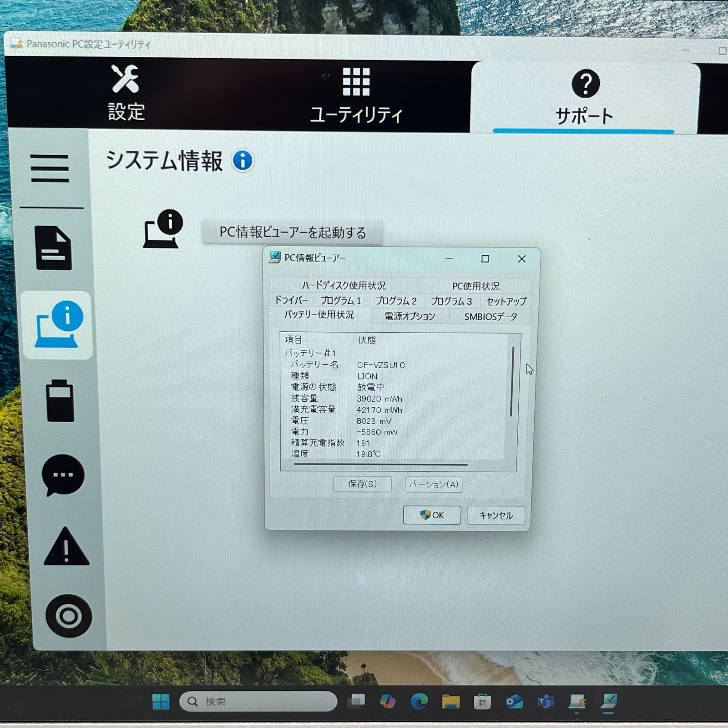Select the 電源の状態 放電中 row
Viewport: 728px width, 728px height.
tap(338, 387)
